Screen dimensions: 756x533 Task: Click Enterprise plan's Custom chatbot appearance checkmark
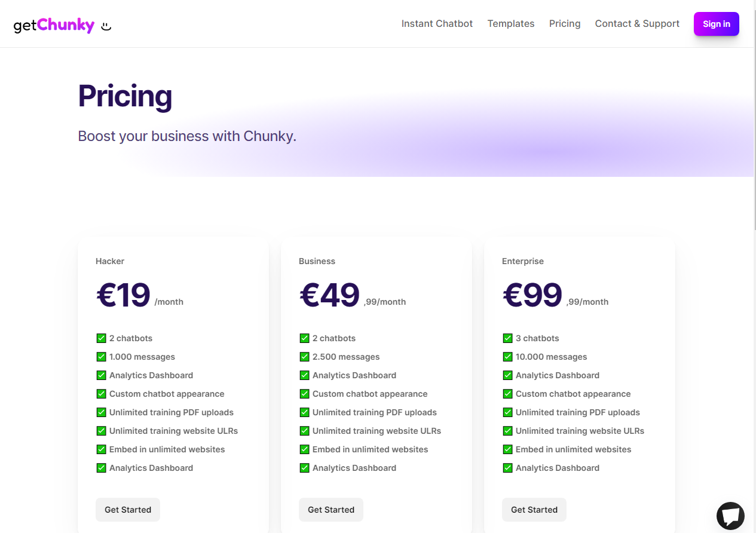point(507,394)
